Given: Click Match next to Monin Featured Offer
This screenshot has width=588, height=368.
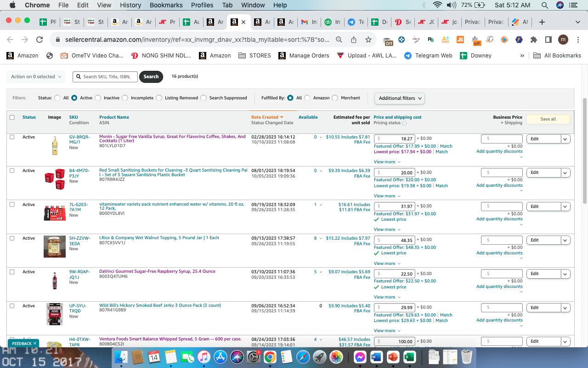Looking at the screenshot, I should (446, 146).
